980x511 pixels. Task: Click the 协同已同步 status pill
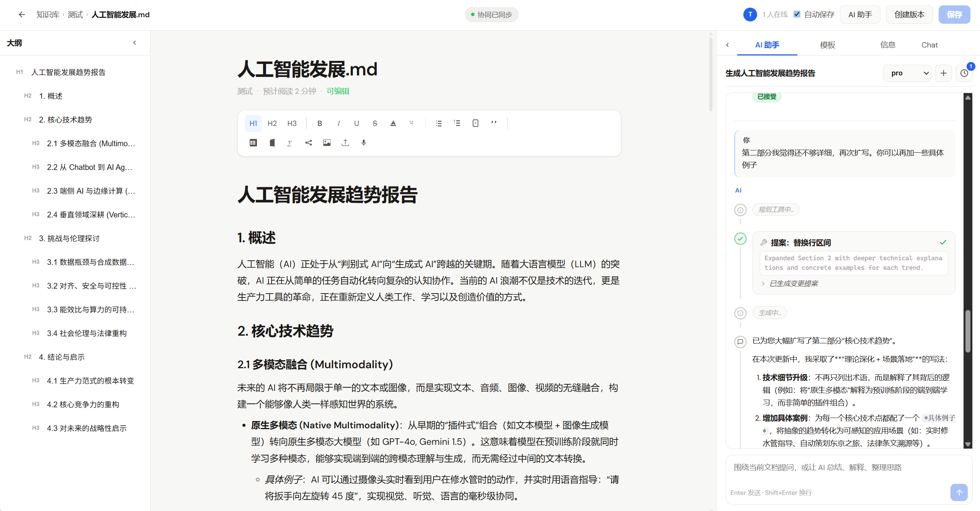pyautogui.click(x=492, y=15)
